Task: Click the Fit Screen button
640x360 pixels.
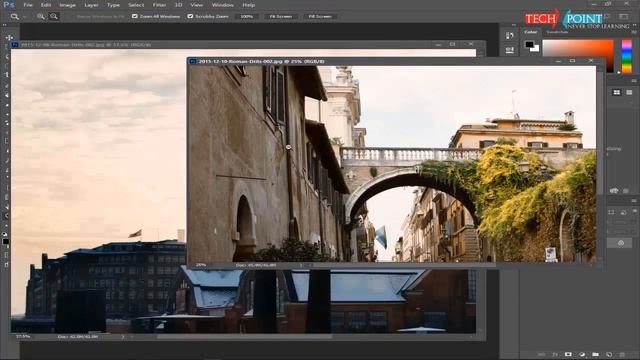Action: (280, 16)
